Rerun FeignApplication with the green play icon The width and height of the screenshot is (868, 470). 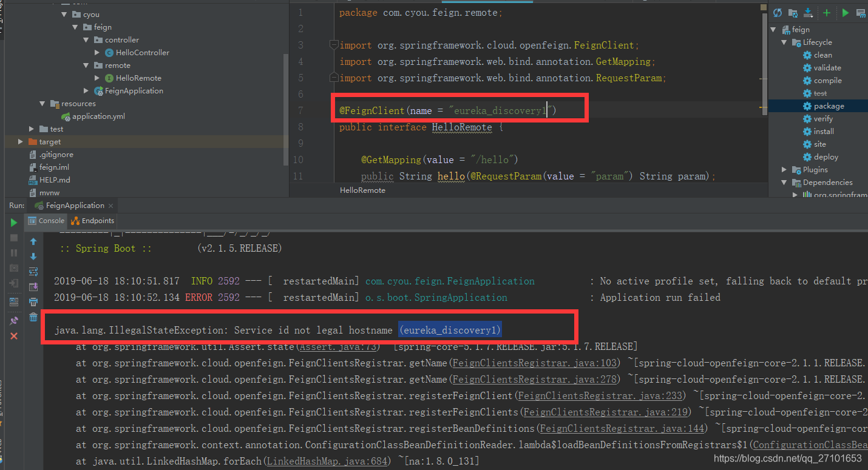14,223
